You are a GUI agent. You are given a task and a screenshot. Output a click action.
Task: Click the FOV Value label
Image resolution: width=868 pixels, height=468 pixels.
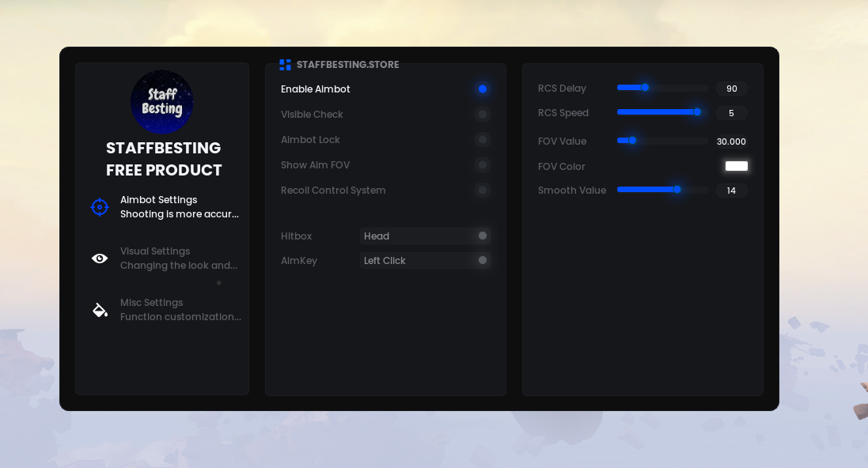tap(562, 141)
